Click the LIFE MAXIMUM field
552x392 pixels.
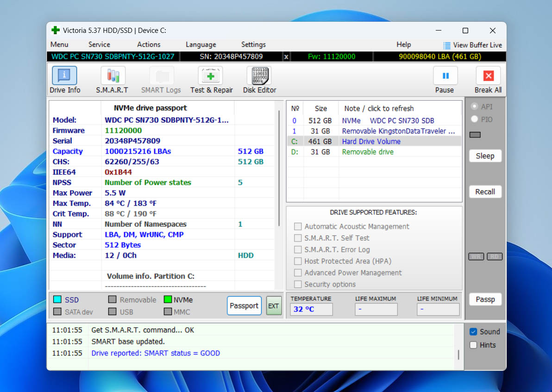point(376,309)
